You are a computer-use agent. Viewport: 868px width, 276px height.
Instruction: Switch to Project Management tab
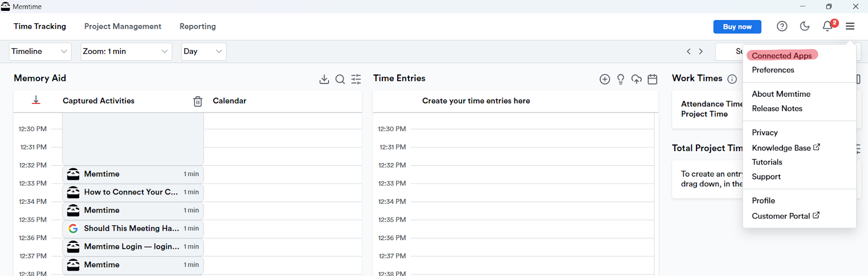coord(123,26)
